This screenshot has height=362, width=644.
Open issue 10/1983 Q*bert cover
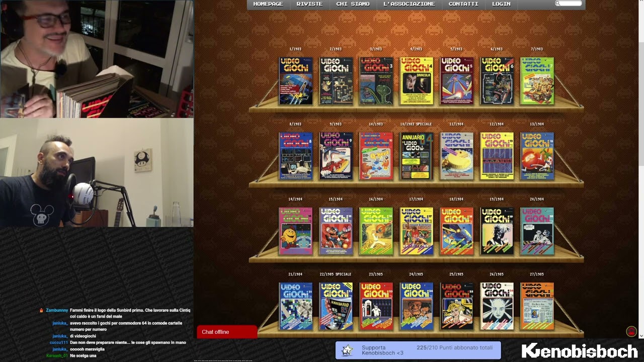tap(376, 156)
